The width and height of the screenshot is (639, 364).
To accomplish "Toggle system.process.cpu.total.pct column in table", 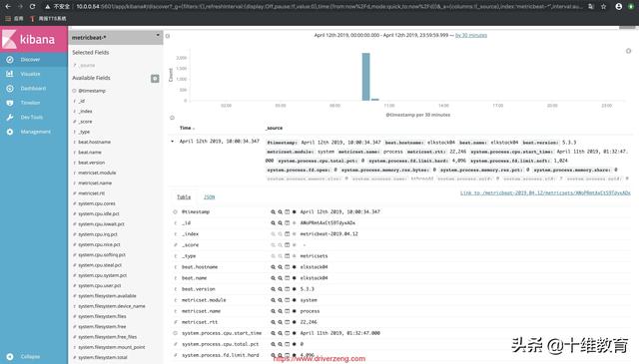I will click(x=287, y=344).
